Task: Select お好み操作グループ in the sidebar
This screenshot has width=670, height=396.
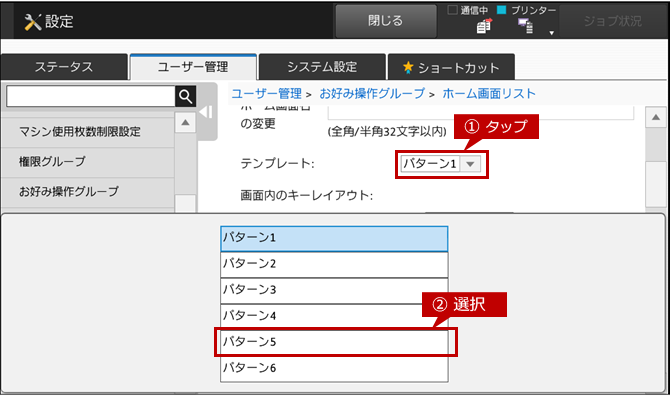Action: click(88, 191)
